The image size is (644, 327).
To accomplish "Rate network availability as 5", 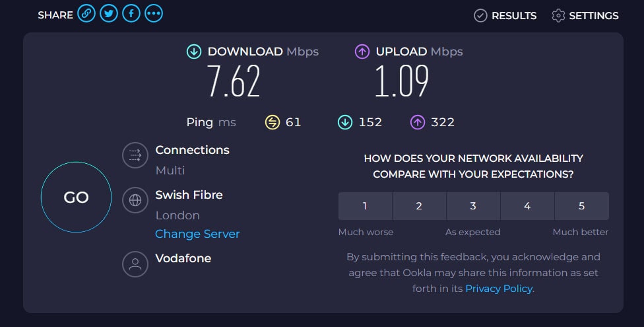I will click(x=581, y=206).
